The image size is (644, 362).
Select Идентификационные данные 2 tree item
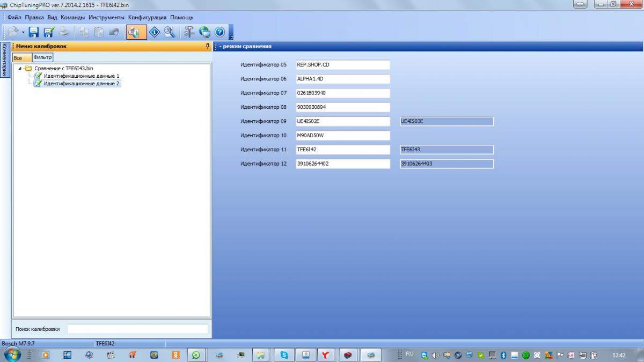click(x=82, y=84)
